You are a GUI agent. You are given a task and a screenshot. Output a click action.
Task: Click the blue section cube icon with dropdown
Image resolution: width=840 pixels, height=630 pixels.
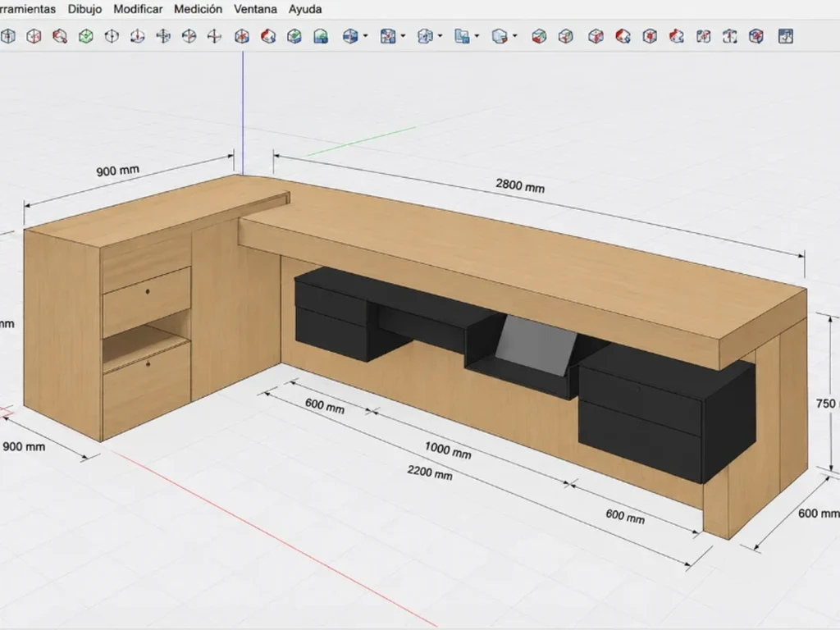click(x=349, y=36)
